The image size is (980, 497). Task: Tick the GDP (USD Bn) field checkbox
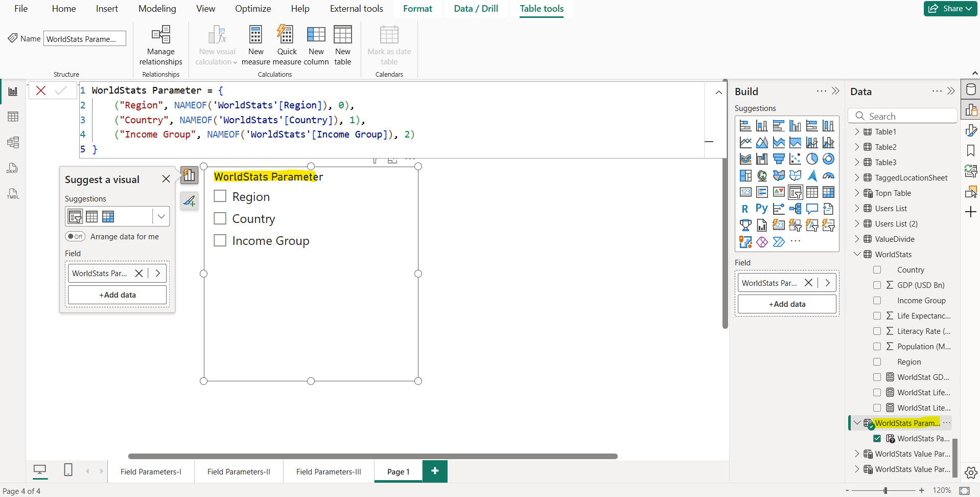[x=877, y=285]
